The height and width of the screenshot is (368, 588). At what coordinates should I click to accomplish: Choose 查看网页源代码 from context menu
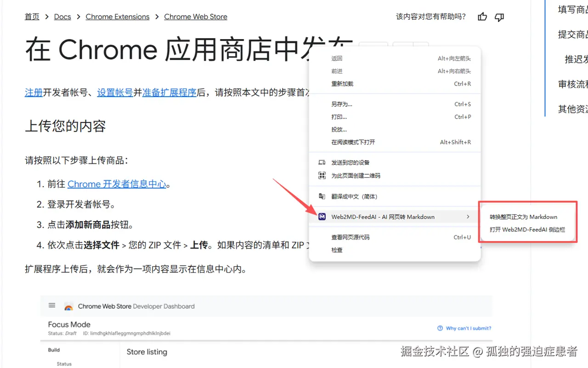[395, 237]
